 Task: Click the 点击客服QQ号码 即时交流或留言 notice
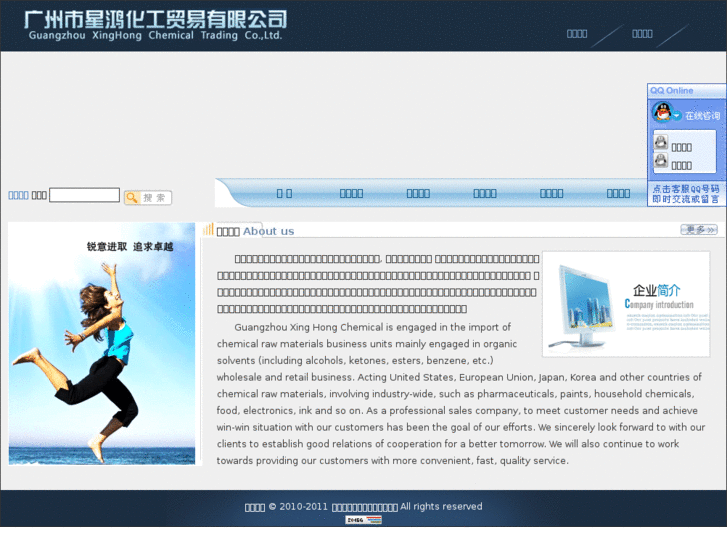tap(686, 194)
